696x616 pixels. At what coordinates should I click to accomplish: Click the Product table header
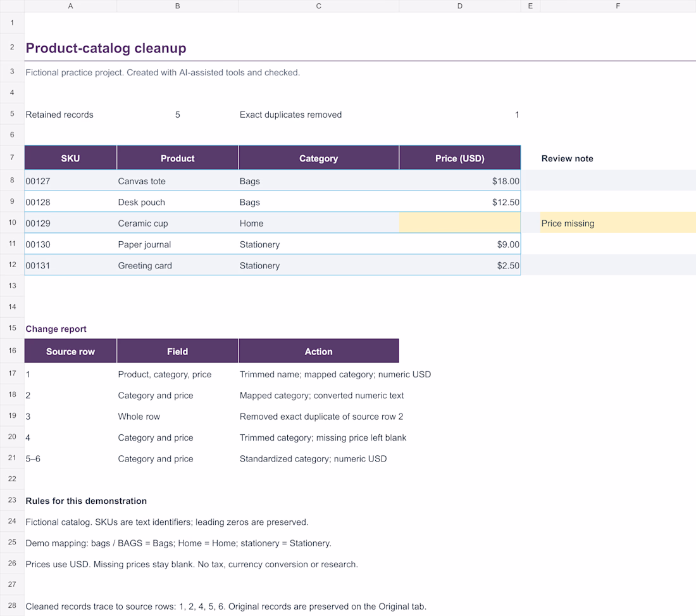coord(178,158)
